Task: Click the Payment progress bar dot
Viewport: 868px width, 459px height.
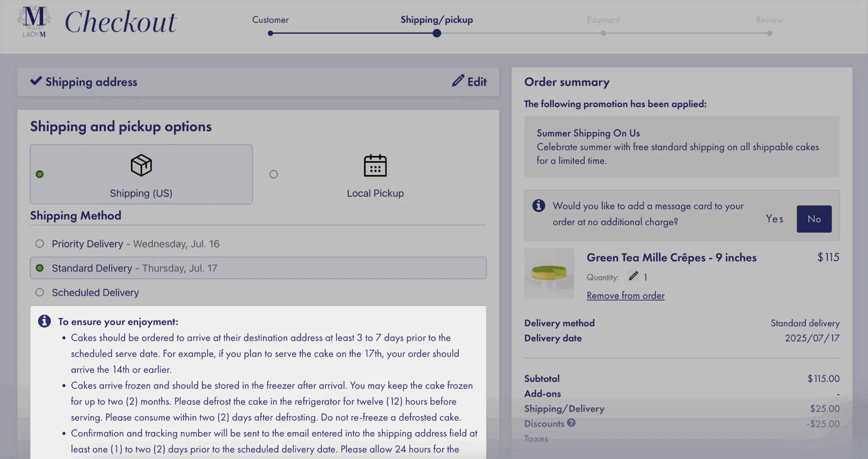Action: point(603,33)
